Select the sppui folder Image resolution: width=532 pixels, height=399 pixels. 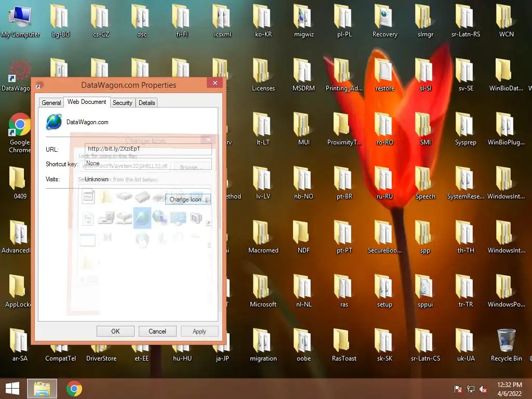tap(425, 291)
